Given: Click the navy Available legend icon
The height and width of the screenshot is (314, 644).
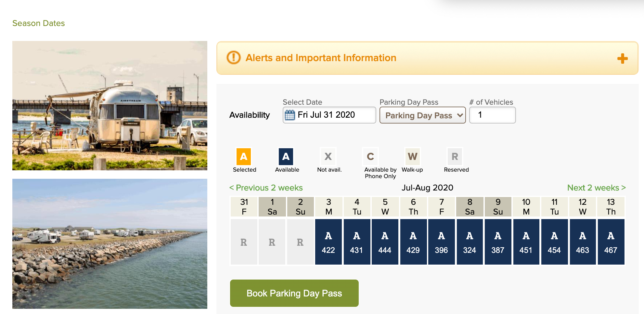Looking at the screenshot, I should (x=286, y=157).
